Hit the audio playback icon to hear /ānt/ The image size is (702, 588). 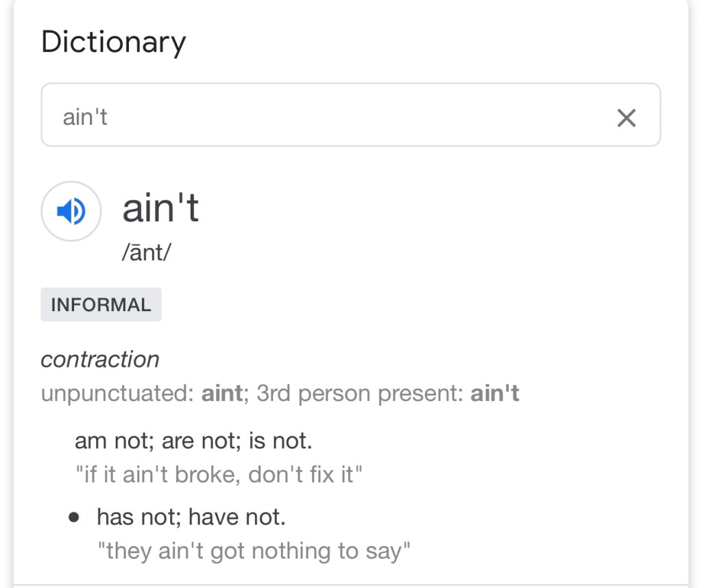(71, 211)
